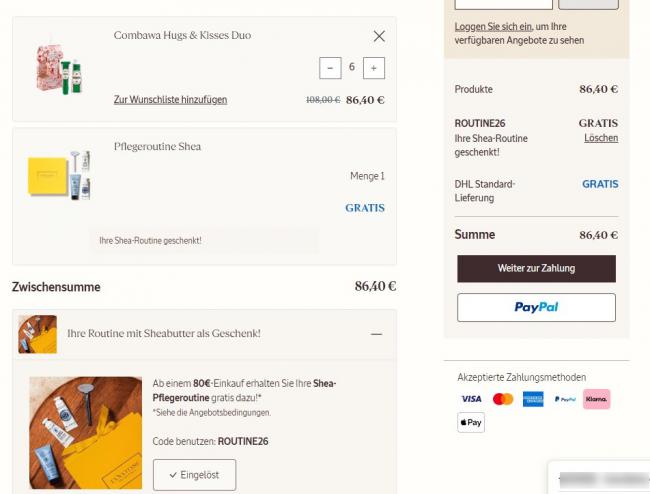Collapse the Sheabutter gift routine section
This screenshot has height=494, width=650.
(376, 333)
